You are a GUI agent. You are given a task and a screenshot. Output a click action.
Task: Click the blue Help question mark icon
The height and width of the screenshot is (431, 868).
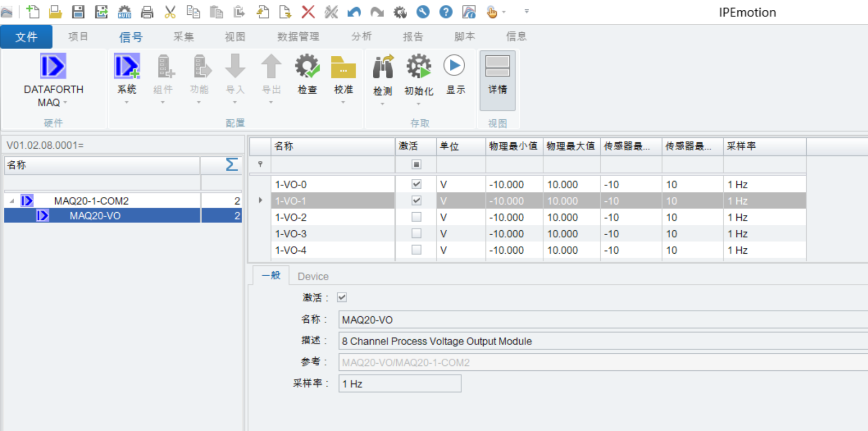(x=446, y=11)
